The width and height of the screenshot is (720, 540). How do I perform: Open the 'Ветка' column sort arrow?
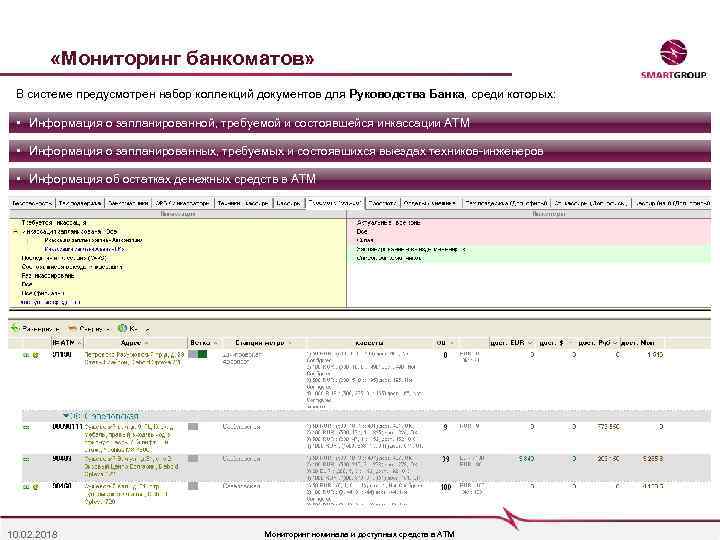pos(215,343)
